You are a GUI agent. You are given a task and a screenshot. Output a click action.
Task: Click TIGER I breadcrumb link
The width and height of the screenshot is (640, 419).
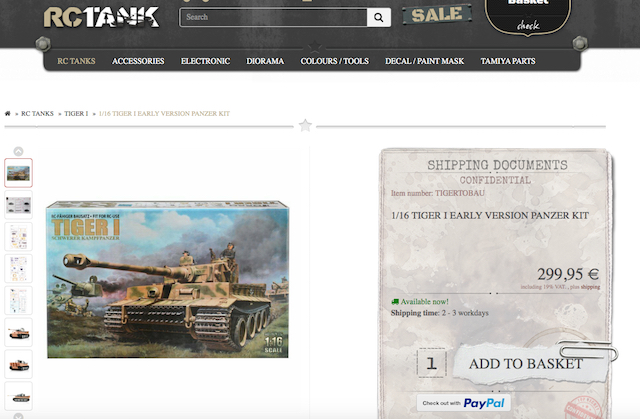tap(76, 113)
